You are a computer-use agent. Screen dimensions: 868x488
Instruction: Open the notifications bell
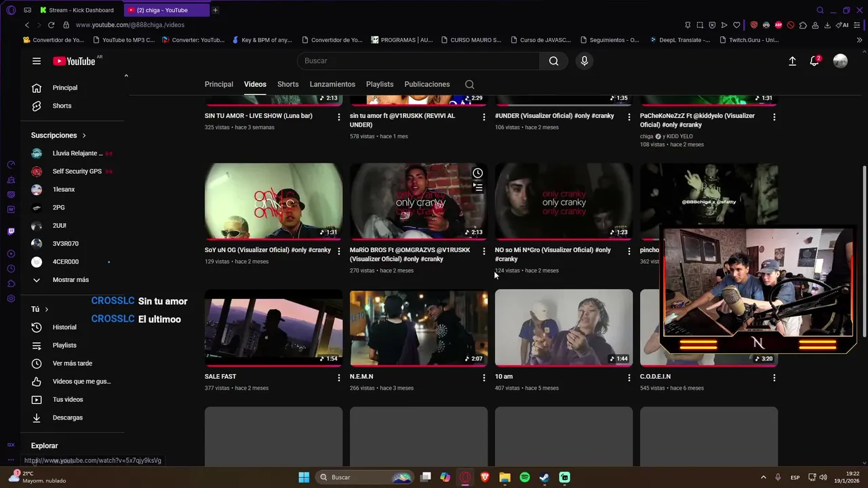tap(814, 61)
